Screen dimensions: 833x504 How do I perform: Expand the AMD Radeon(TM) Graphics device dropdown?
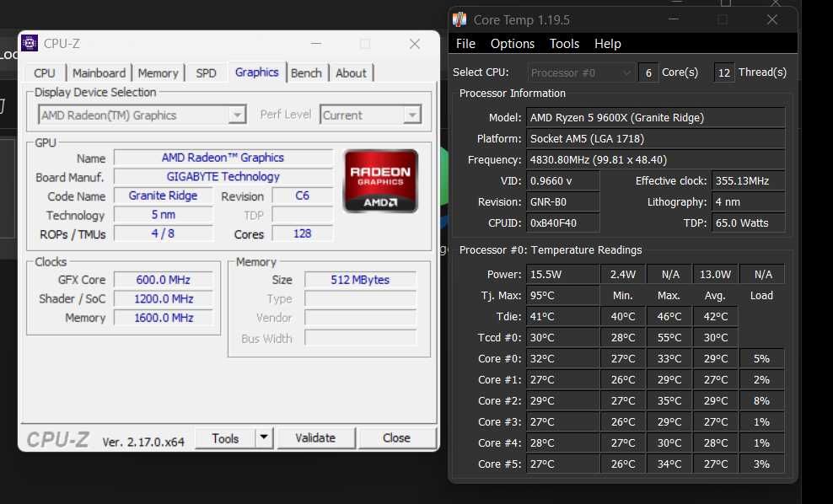(237, 115)
